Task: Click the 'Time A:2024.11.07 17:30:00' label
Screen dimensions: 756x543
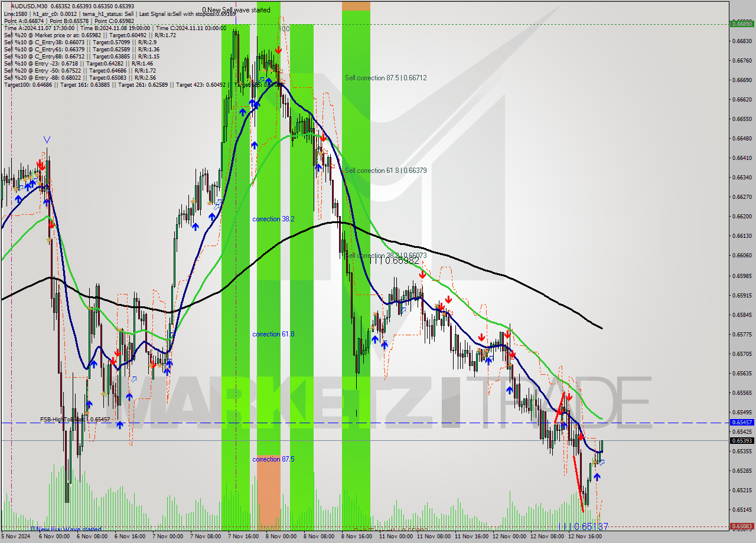Action: pyautogui.click(x=40, y=28)
